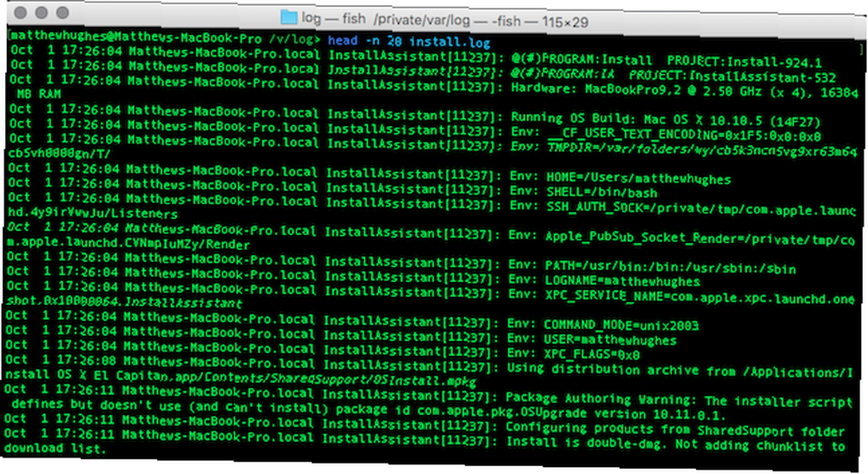Click 'Running OS Build: Mac OS X 10.10.5' line

pyautogui.click(x=665, y=120)
